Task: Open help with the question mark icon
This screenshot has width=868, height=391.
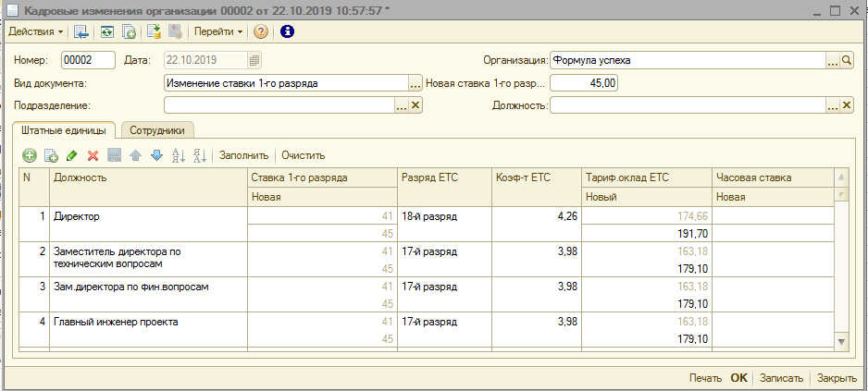Action: [261, 31]
